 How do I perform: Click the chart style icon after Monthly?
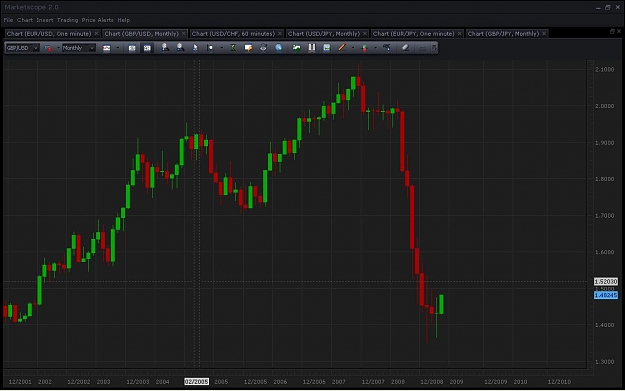(x=106, y=48)
